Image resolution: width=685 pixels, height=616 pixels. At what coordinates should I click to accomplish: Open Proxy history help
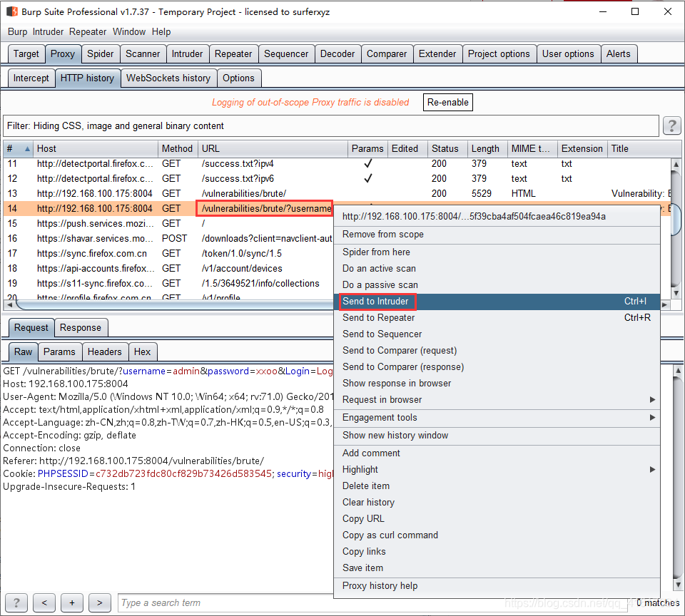point(497,585)
